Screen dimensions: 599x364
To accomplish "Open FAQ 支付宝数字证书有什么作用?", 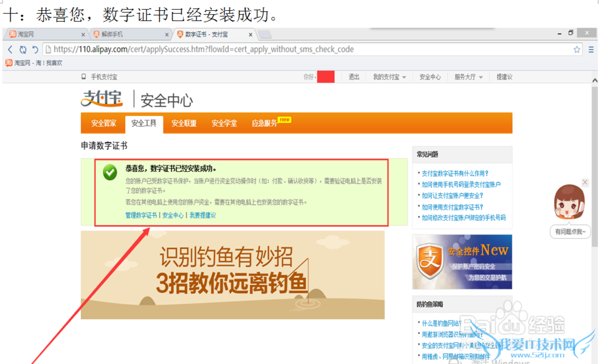I will click(455, 174).
